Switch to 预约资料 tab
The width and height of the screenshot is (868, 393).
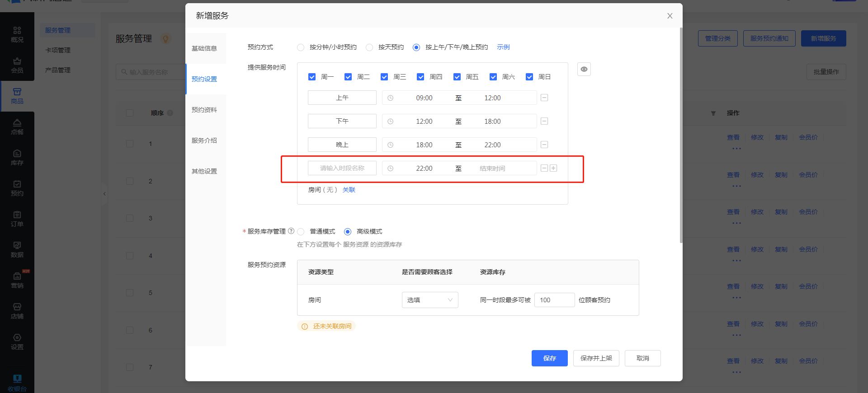click(x=204, y=110)
